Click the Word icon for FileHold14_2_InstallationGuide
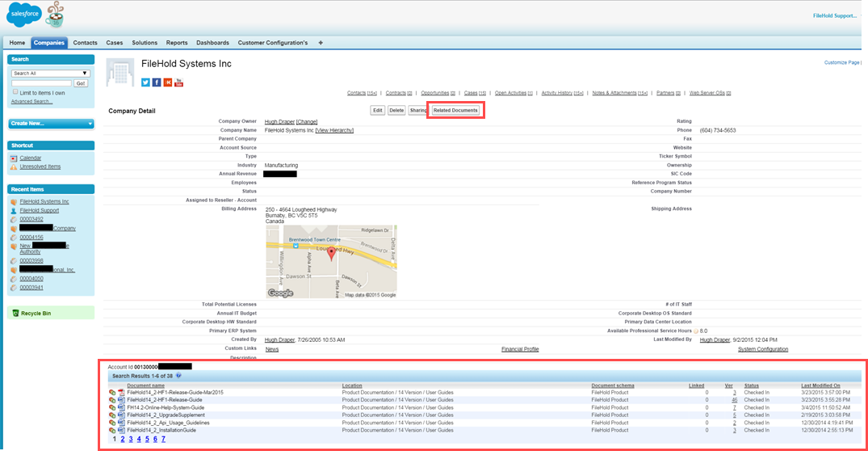 [121, 431]
